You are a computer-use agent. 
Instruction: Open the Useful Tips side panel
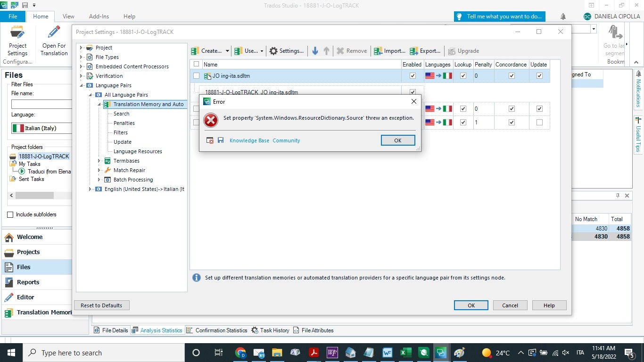pos(638,134)
